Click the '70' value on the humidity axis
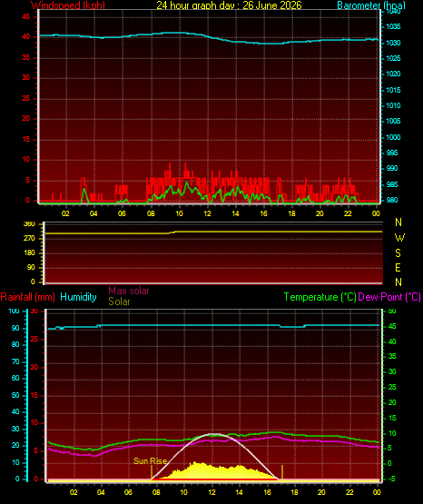The height and width of the screenshot is (504, 423). tap(15, 362)
